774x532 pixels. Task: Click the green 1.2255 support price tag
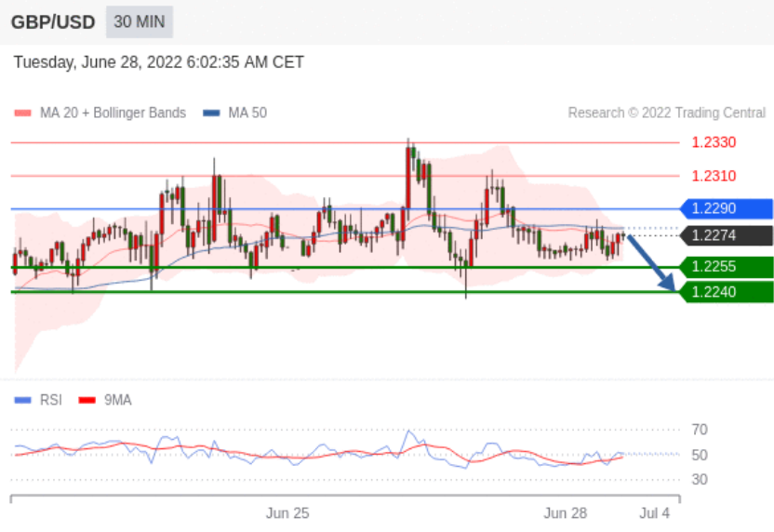tap(727, 267)
